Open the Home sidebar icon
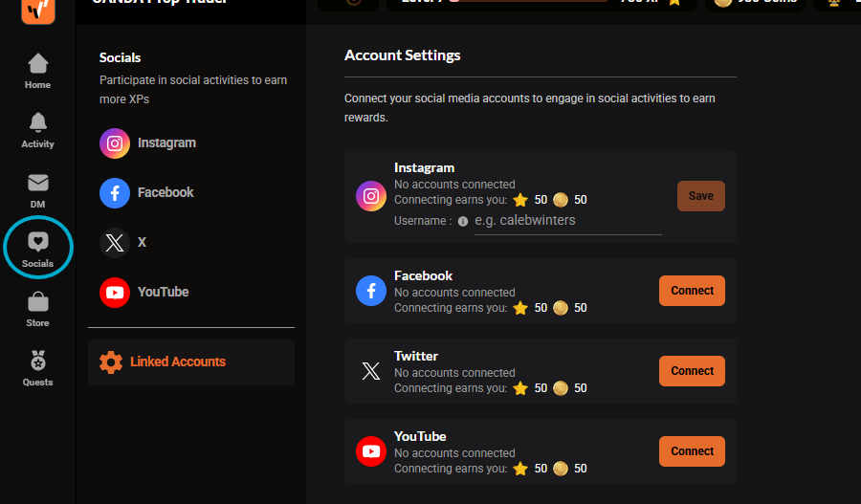This screenshot has height=504, width=861. 37,71
